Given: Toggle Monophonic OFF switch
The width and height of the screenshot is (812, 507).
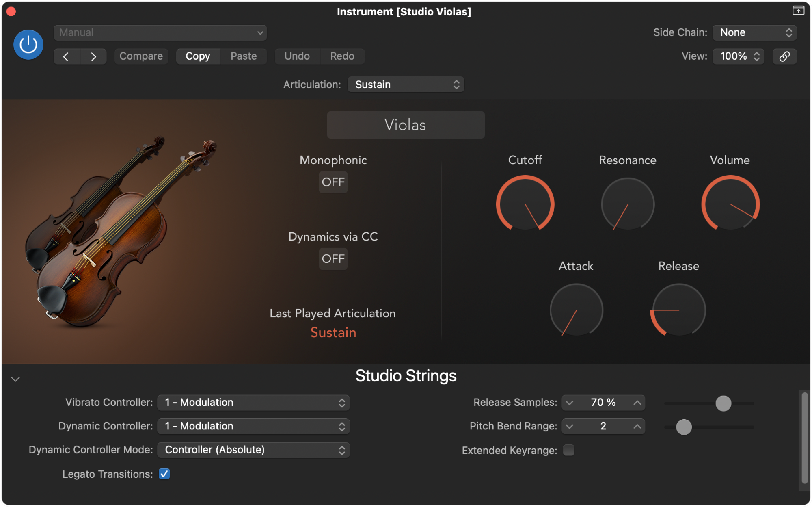Looking at the screenshot, I should click(333, 182).
